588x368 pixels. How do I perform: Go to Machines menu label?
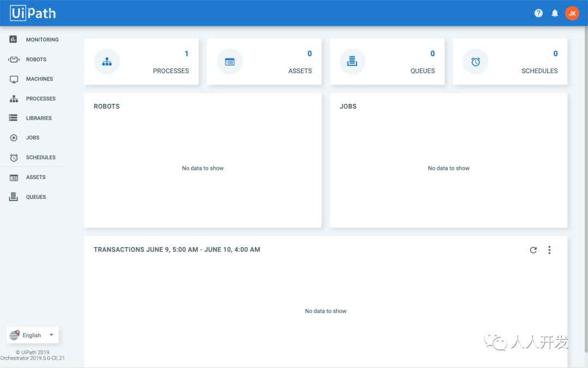point(39,79)
